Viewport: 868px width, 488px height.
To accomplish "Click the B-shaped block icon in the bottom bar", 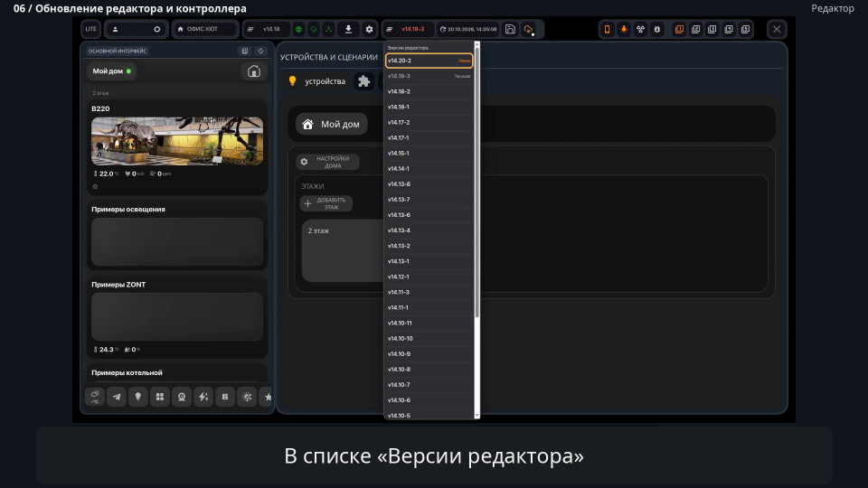I will click(225, 397).
